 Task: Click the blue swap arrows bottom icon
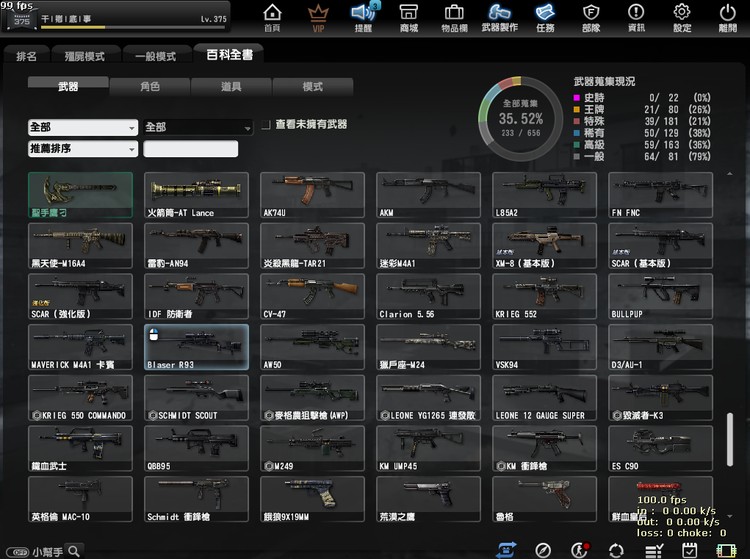click(x=506, y=550)
